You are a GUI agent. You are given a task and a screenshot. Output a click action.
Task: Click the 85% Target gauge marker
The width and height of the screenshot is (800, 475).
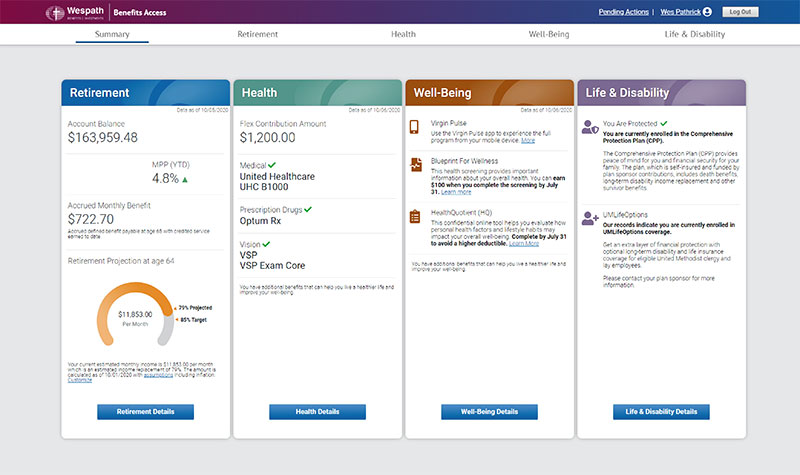[191, 320]
